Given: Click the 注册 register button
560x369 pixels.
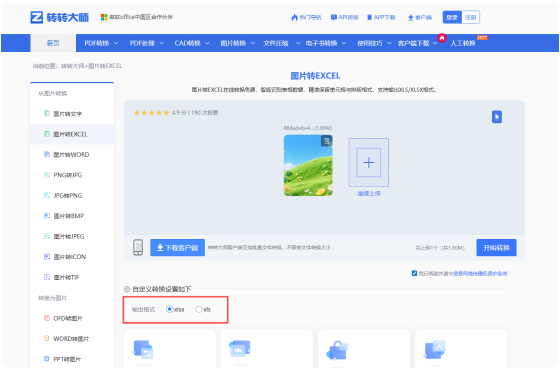Looking at the screenshot, I should 470,17.
